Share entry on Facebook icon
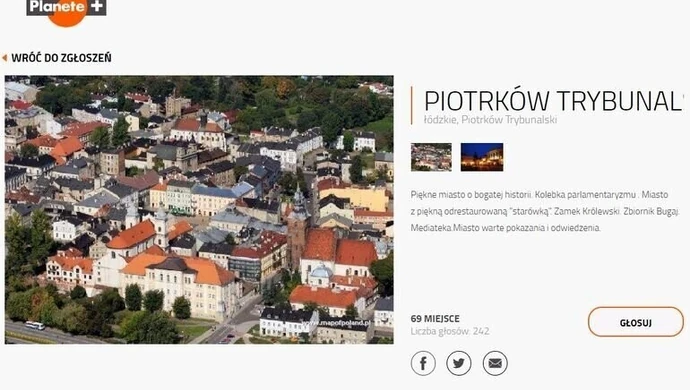 [x=423, y=363]
